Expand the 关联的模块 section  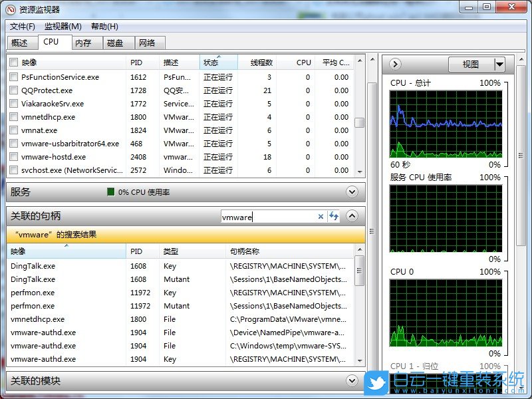pos(352,381)
